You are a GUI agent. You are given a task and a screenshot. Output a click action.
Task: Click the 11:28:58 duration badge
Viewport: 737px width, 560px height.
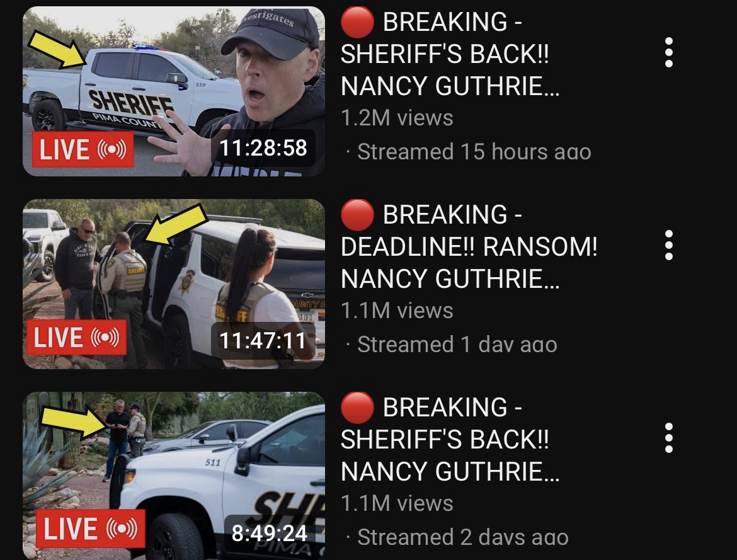(x=263, y=147)
